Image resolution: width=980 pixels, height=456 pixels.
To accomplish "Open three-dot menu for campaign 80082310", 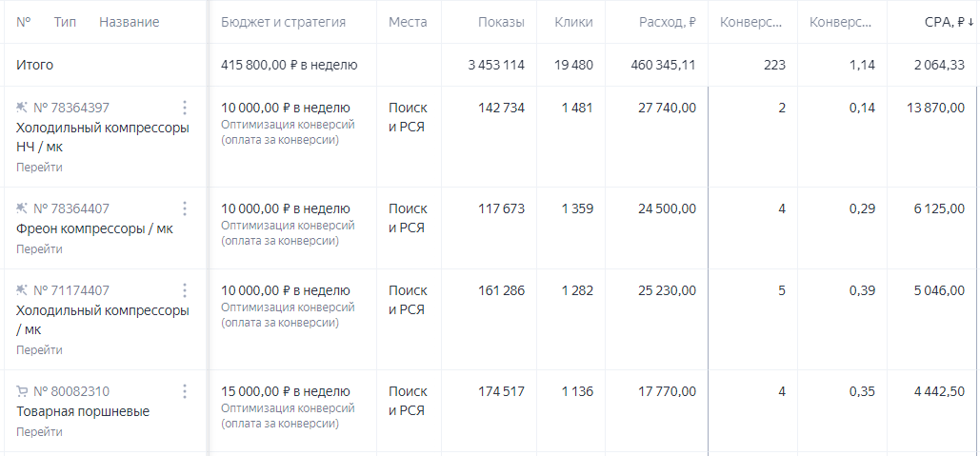I will click(x=185, y=391).
